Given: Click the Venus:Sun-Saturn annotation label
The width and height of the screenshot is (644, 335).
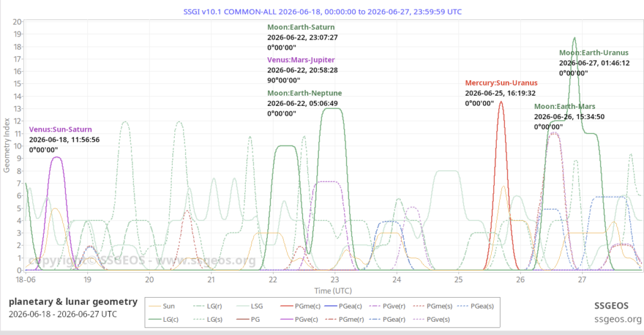Looking at the screenshot, I should pos(60,130).
